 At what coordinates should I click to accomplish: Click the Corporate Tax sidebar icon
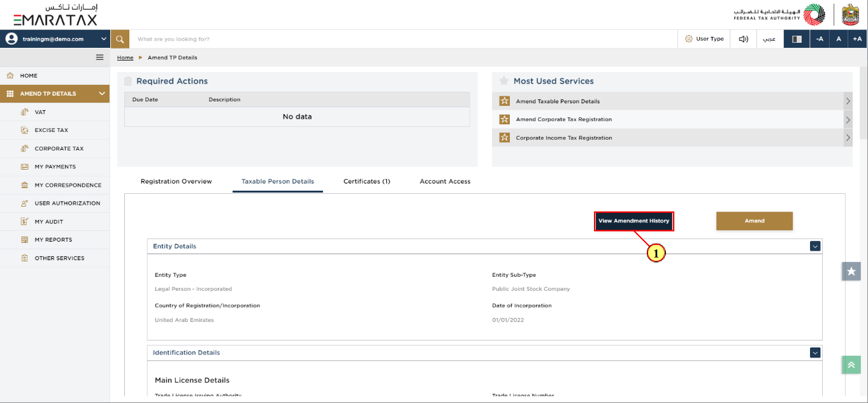coord(24,149)
